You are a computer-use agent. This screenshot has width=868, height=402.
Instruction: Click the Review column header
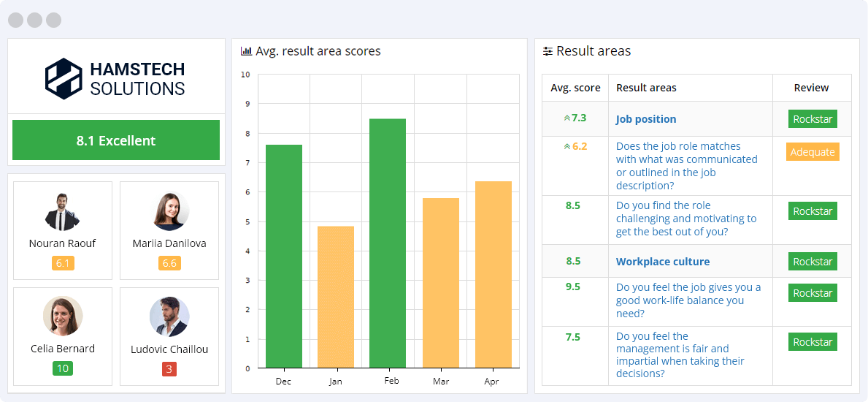812,88
